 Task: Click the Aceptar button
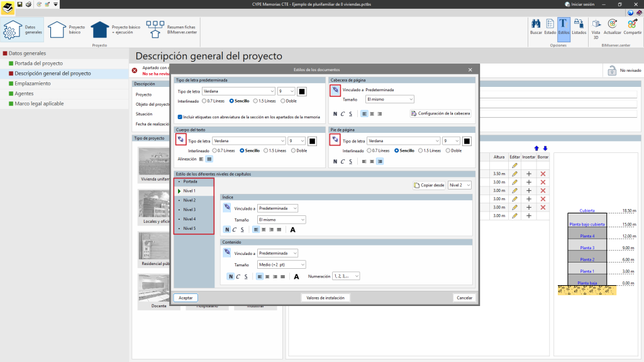(x=186, y=298)
